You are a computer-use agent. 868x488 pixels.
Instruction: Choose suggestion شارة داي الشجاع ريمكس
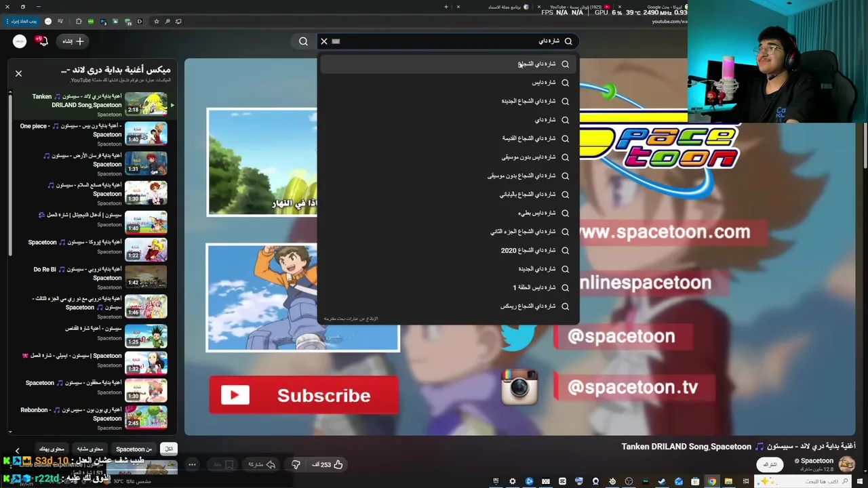449,306
